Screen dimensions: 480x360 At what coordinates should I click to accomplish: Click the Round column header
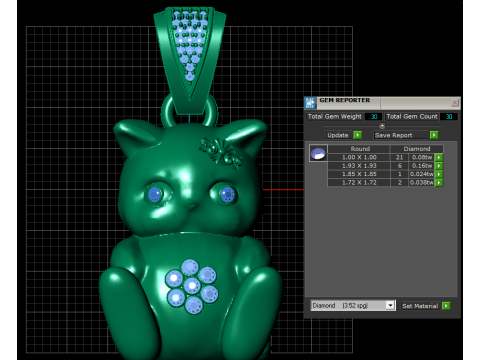(x=359, y=149)
